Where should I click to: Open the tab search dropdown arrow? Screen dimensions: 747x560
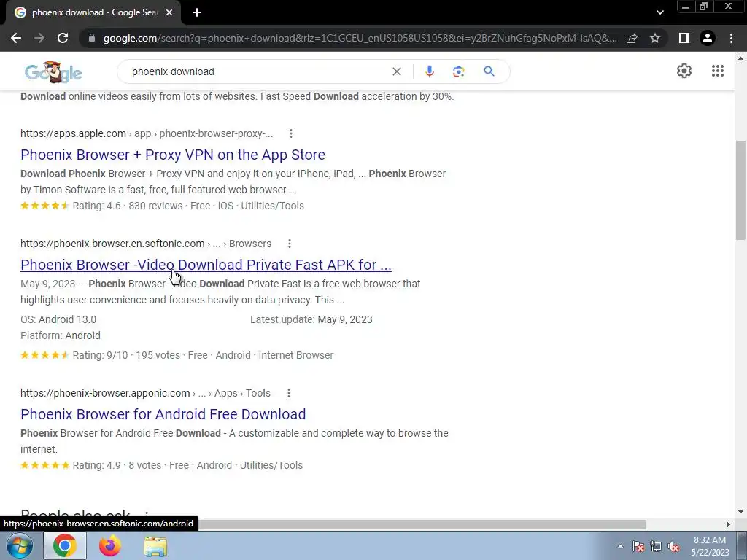point(659,12)
